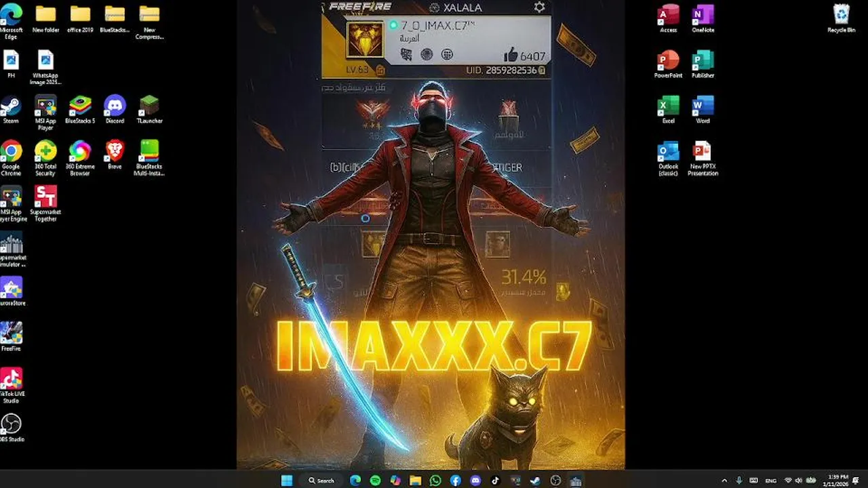Launch the MSI App Player Engine shortcut

(12, 203)
